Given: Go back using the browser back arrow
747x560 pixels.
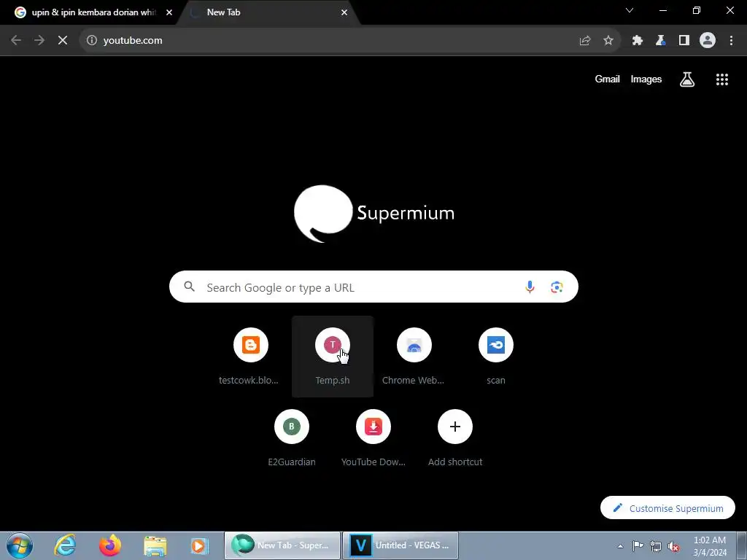Looking at the screenshot, I should [16, 41].
